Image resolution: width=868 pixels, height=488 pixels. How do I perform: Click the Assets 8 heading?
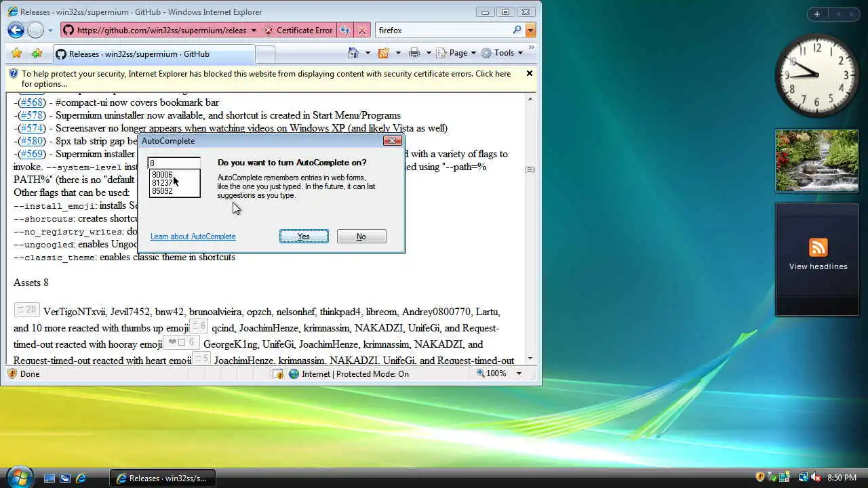point(31,283)
